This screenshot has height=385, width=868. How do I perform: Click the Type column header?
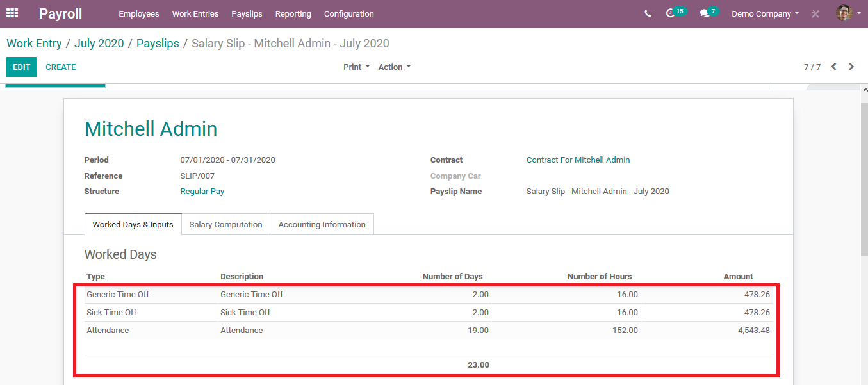click(x=95, y=276)
